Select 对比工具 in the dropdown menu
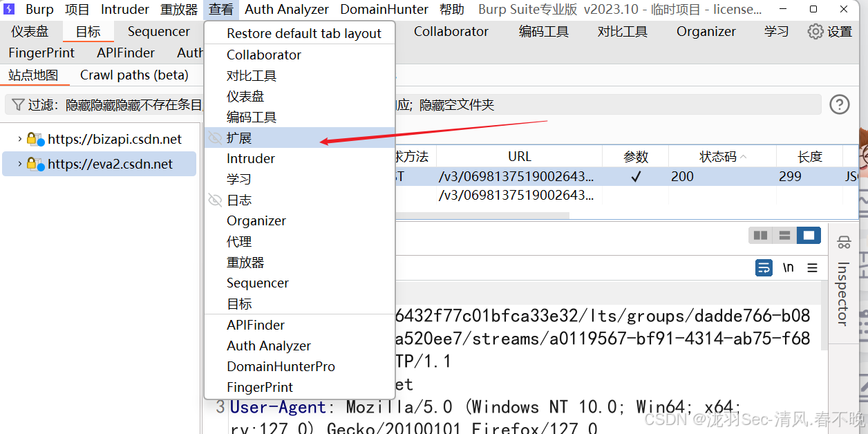Viewport: 868px width, 434px height. (300, 75)
